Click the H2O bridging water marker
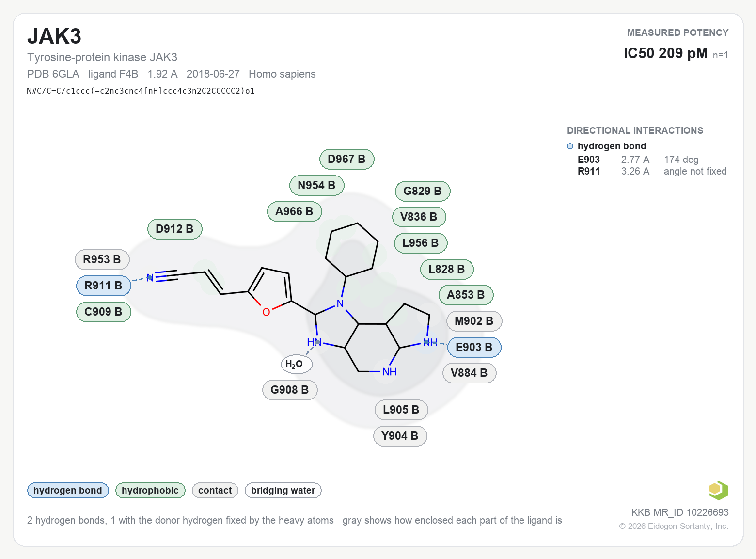Screen dimensions: 756x559 [297, 364]
